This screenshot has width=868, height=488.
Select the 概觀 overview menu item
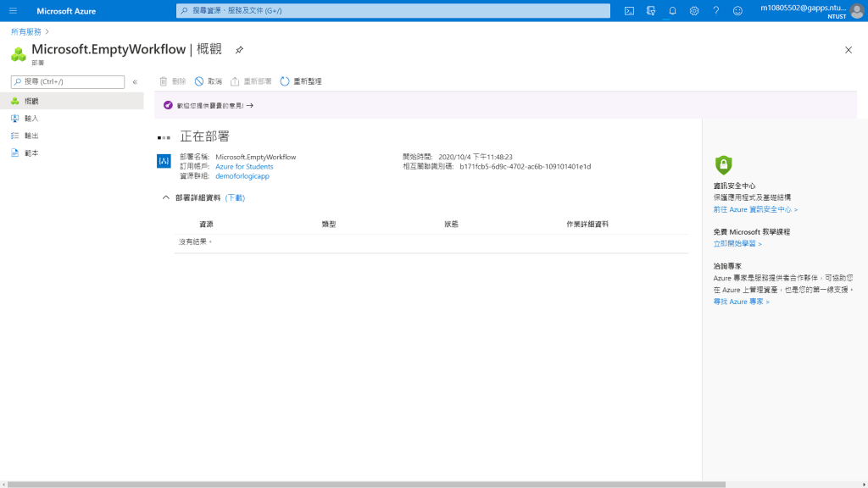pyautogui.click(x=72, y=101)
